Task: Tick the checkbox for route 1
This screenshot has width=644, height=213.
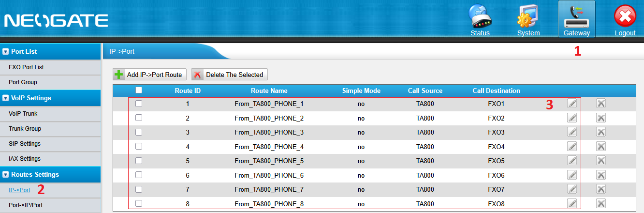Action: pos(139,103)
